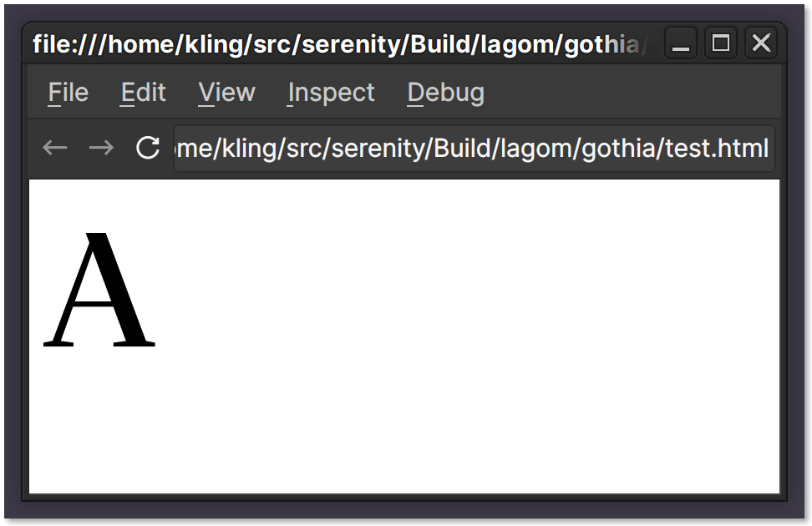Click the title bar showing the file path

334,43
